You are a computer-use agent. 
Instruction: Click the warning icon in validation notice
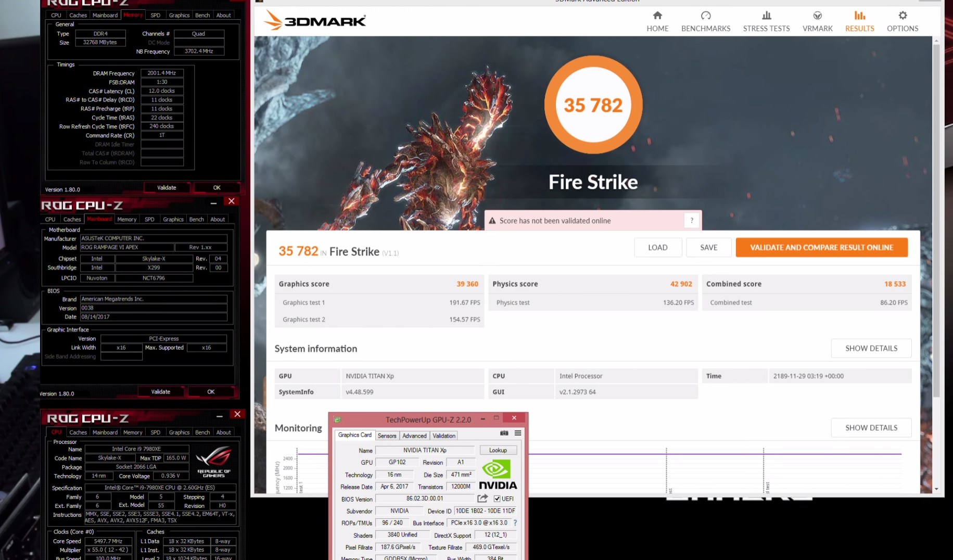point(492,221)
